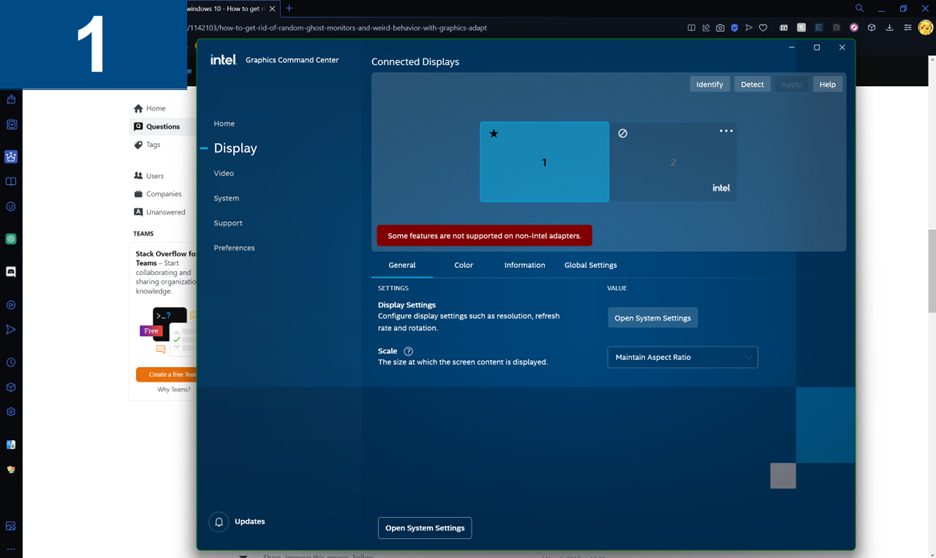Select Display in the Intel sidebar
Image resolution: width=936 pixels, height=558 pixels.
click(235, 149)
